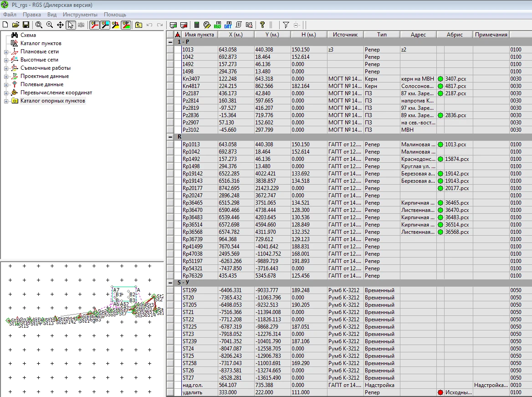Expand the Полевые данные tree node
The image size is (532, 397).
click(6, 85)
